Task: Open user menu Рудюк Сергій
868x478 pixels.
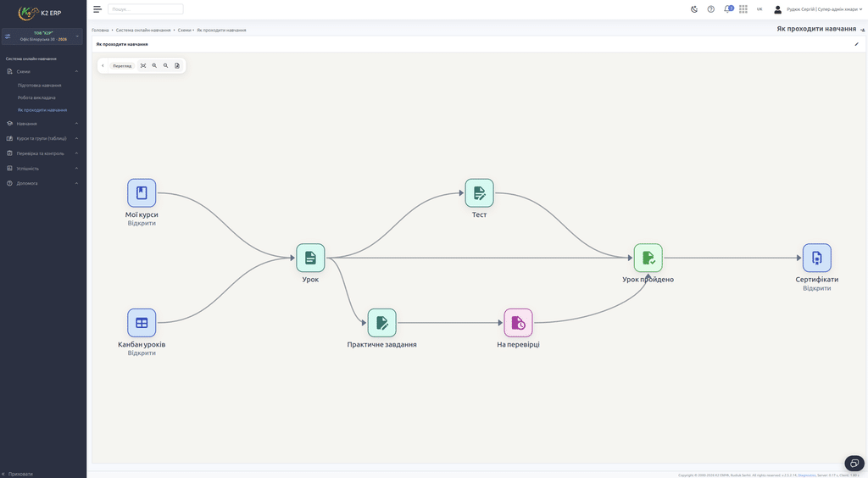Action: (x=824, y=9)
